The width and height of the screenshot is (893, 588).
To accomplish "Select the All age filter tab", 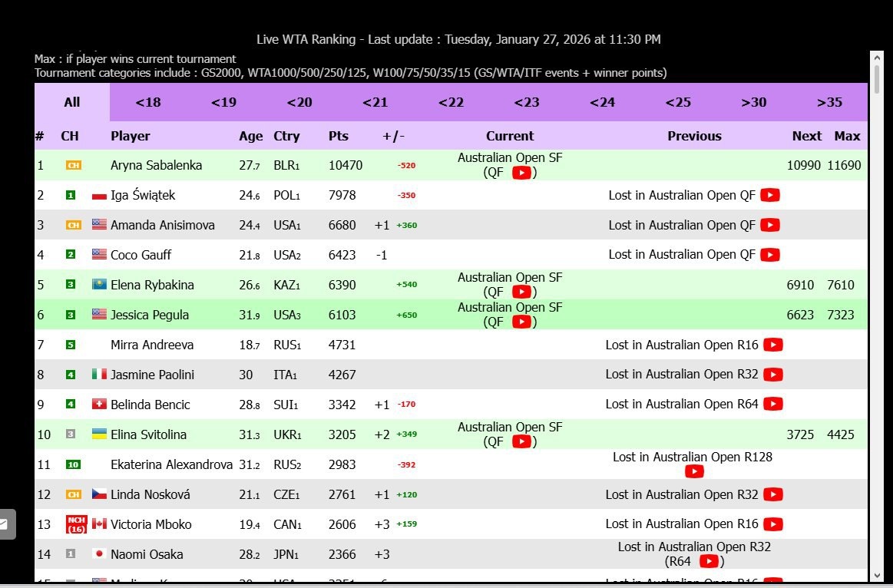I will (71, 102).
